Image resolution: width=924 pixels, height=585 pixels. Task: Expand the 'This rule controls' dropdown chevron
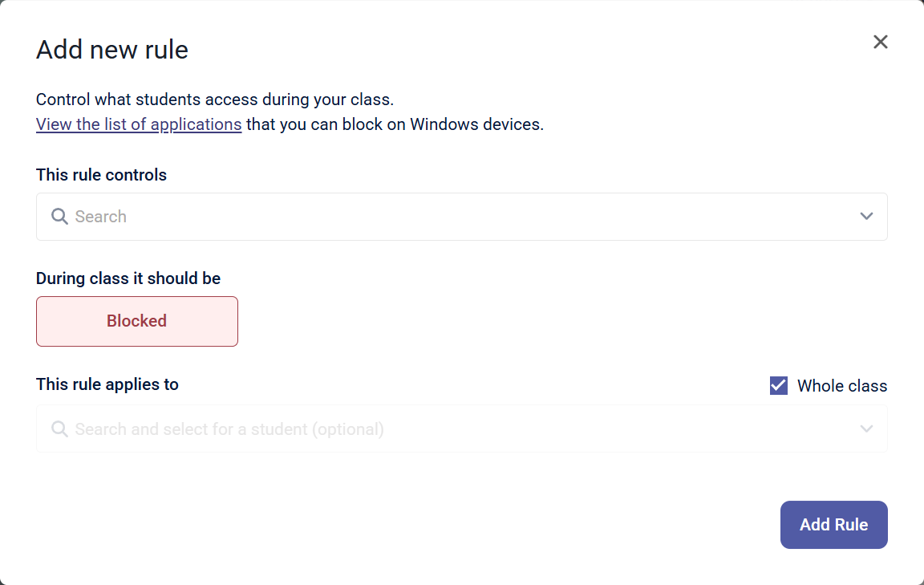[x=866, y=217]
